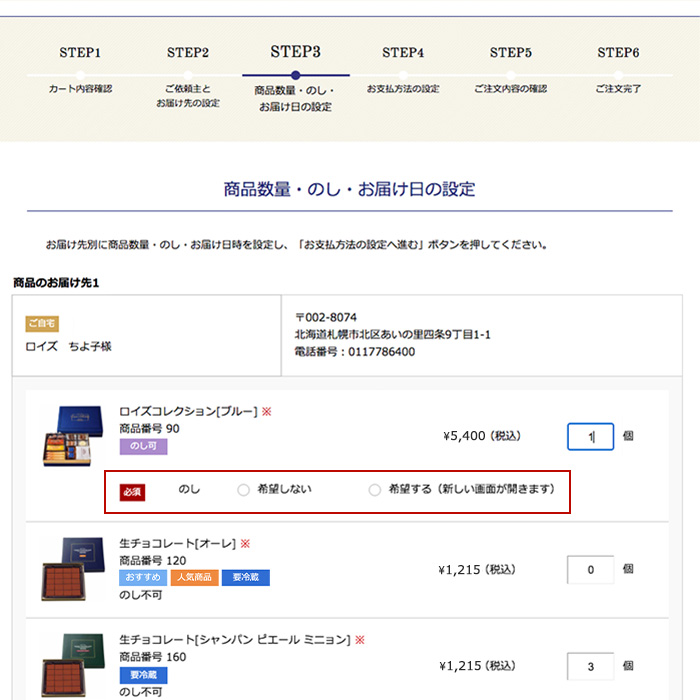The image size is (700, 700).
Task: Select the のし 希望しない radio button
Action: [243, 490]
